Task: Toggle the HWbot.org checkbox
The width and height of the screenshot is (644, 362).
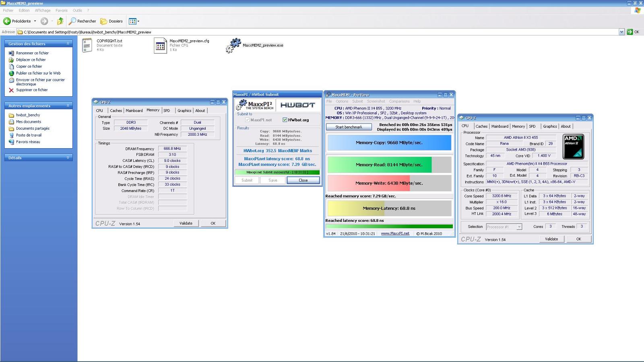Action: (x=285, y=120)
